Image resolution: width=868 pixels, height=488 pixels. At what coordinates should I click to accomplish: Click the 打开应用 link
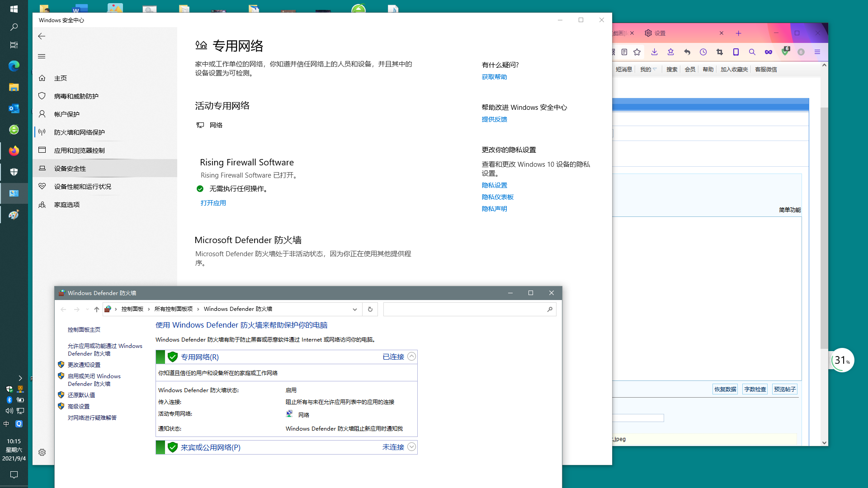[213, 203]
